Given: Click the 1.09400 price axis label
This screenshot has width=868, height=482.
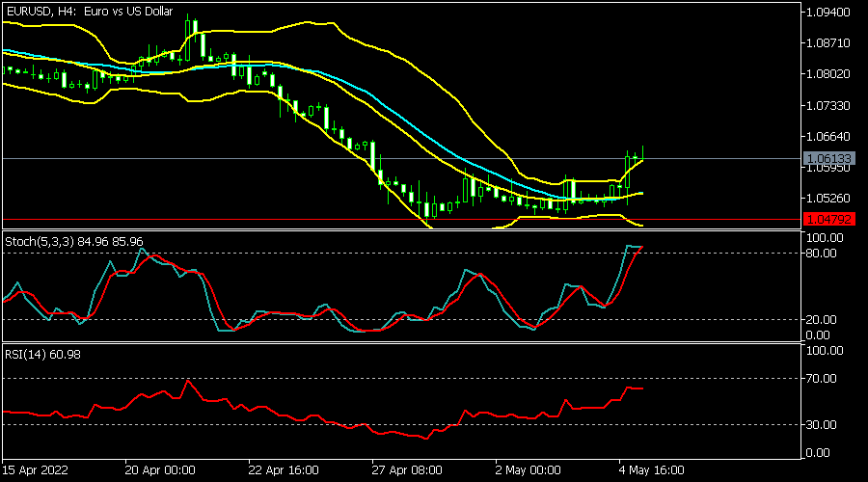Looking at the screenshot, I should coord(828,13).
